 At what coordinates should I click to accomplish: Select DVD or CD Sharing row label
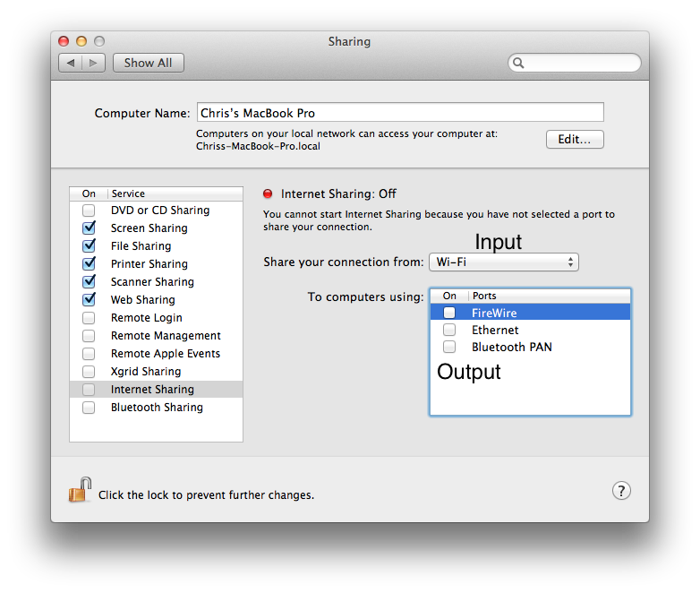tap(160, 210)
